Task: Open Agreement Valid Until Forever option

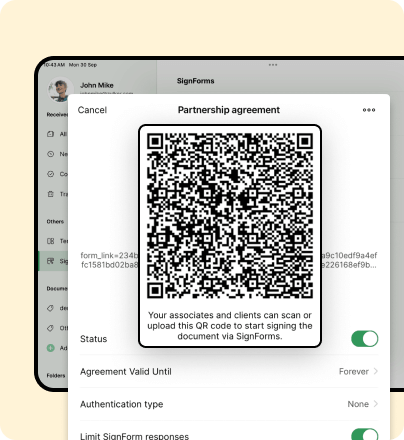Action: coord(229,371)
